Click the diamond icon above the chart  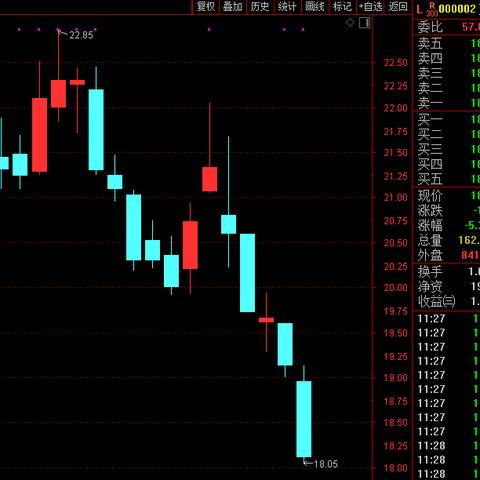pos(350,23)
